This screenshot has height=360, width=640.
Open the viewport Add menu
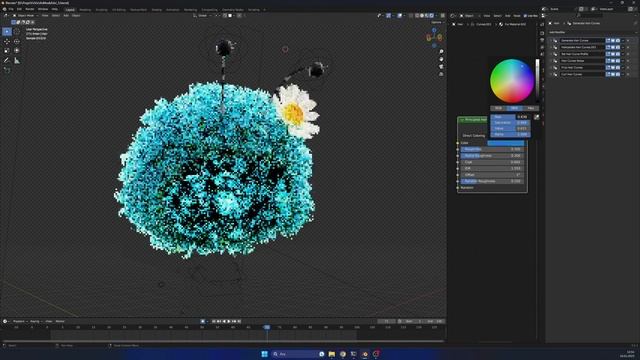click(66, 16)
